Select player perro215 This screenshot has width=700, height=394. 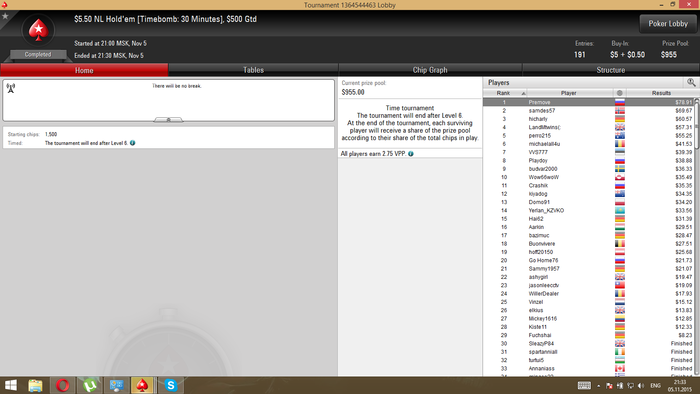pos(588,136)
